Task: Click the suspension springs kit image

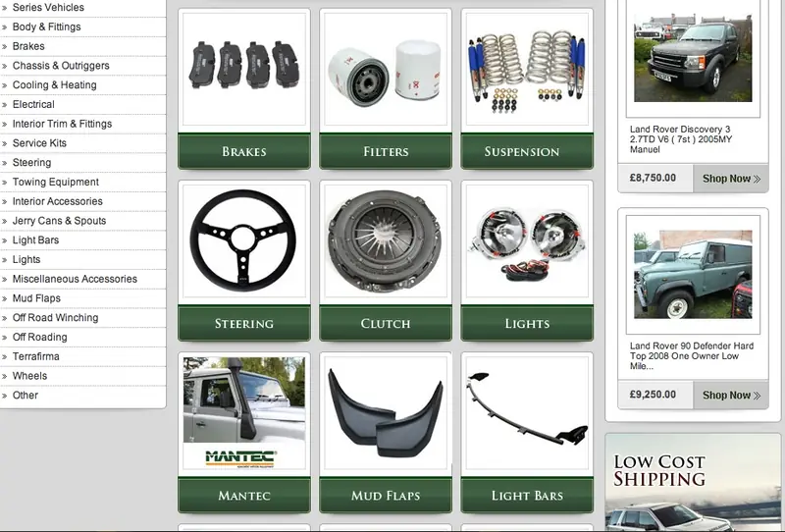Action: click(527, 69)
